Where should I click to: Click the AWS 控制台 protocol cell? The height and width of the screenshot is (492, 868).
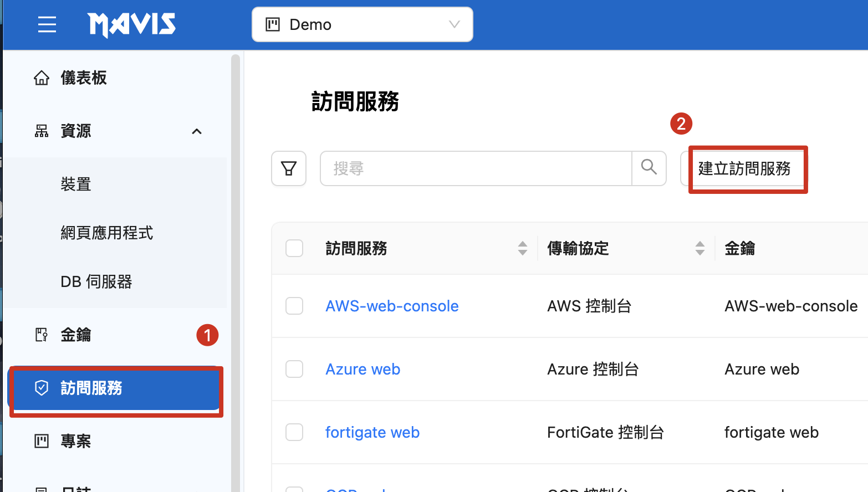589,306
